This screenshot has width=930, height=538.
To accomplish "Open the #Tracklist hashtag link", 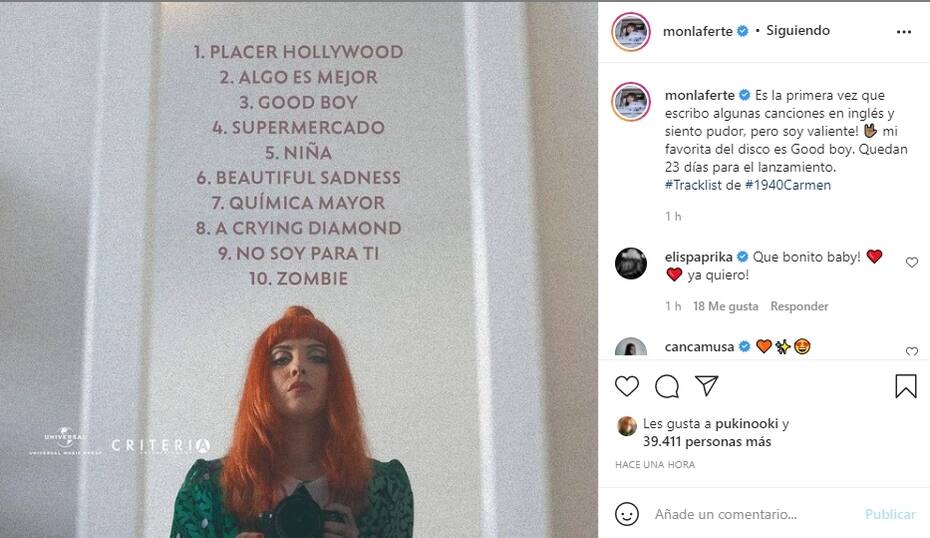I will (693, 185).
